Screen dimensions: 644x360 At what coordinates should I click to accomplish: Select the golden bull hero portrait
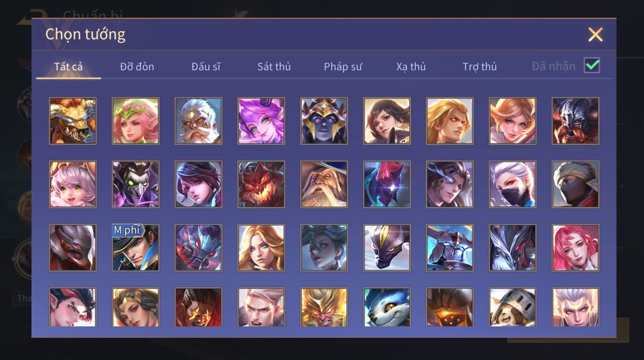coord(73,121)
